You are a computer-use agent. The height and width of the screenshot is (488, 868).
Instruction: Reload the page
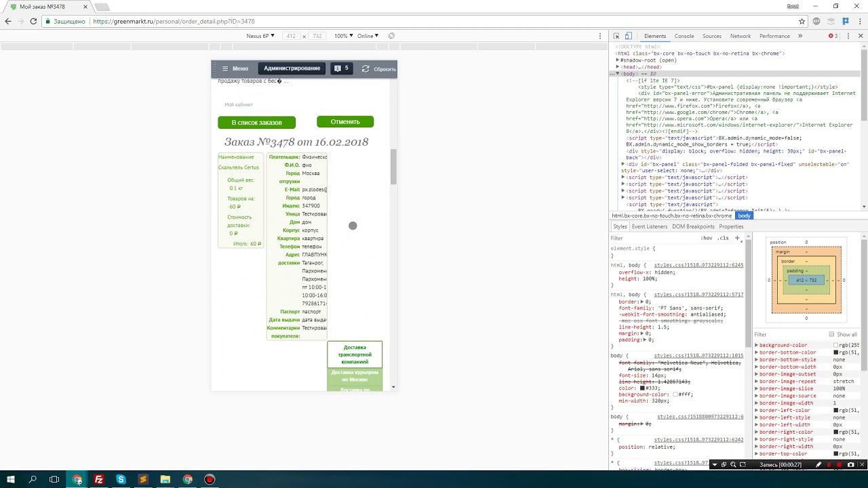(x=33, y=21)
